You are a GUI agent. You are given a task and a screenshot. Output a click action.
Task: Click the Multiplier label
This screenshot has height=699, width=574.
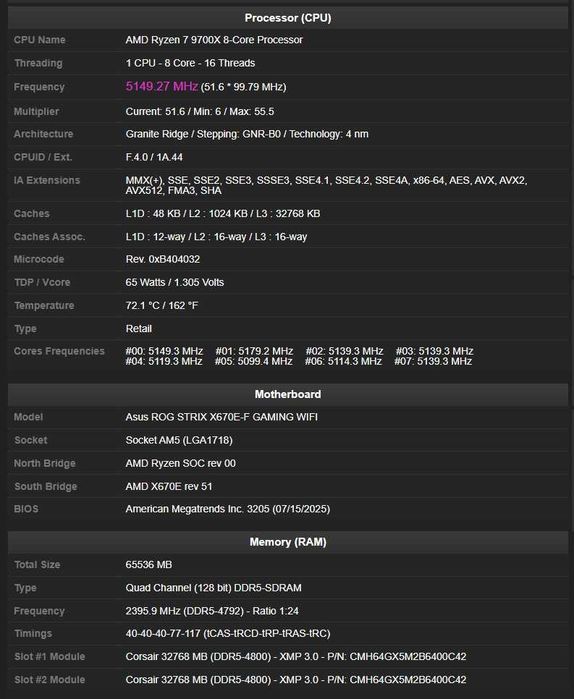[x=36, y=111]
